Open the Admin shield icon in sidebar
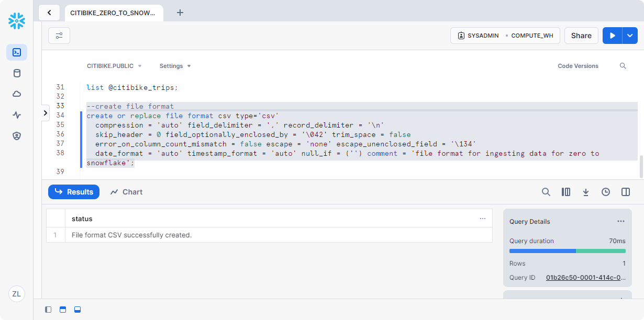Viewport: 644px width, 320px height. click(17, 136)
